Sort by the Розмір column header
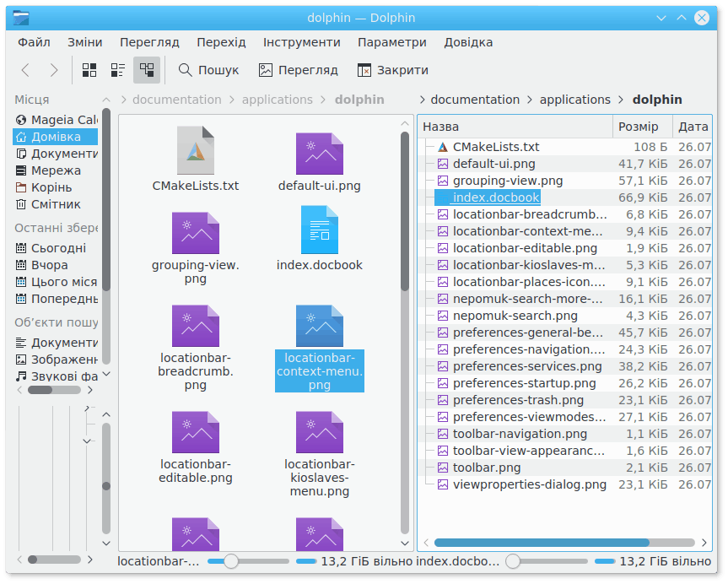The width and height of the screenshot is (728, 584). point(638,127)
